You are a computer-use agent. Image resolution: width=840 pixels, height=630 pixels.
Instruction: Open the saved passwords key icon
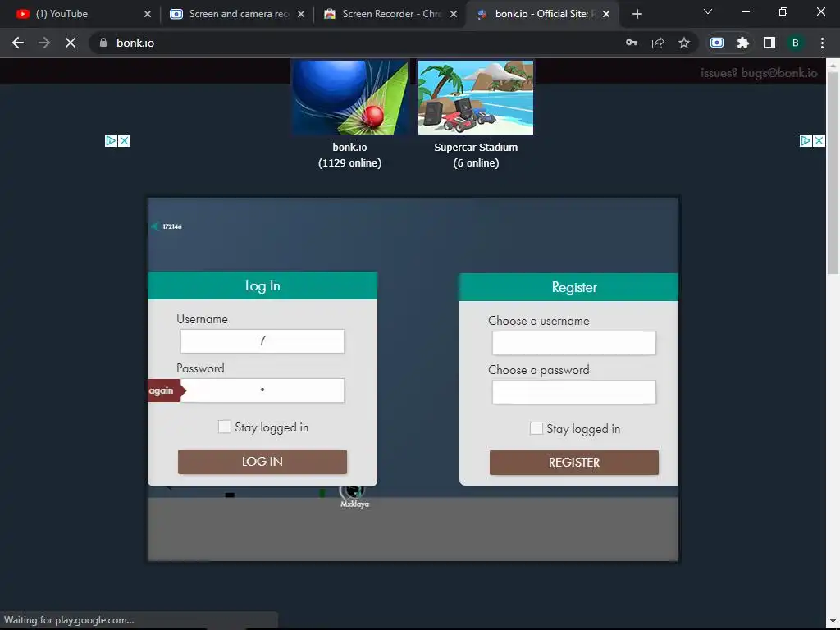(x=632, y=43)
